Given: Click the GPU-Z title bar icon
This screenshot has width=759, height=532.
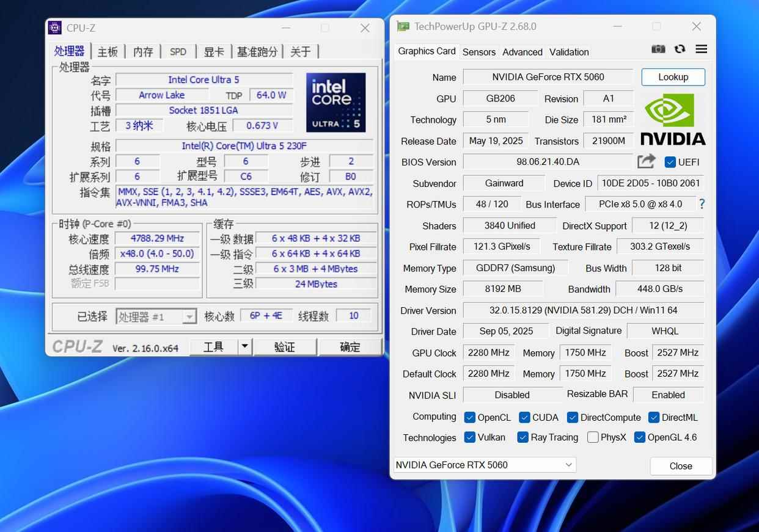Looking at the screenshot, I should [403, 26].
